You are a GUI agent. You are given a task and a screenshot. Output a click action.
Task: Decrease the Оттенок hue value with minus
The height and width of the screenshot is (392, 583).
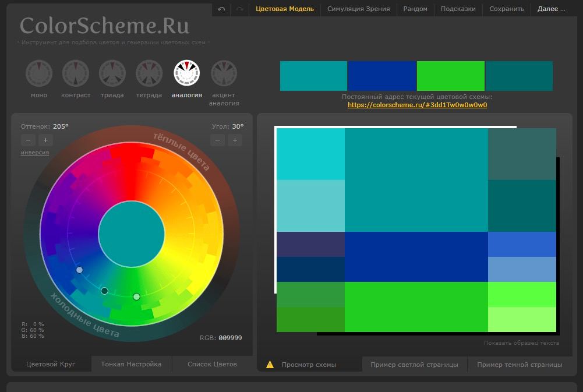click(28, 140)
